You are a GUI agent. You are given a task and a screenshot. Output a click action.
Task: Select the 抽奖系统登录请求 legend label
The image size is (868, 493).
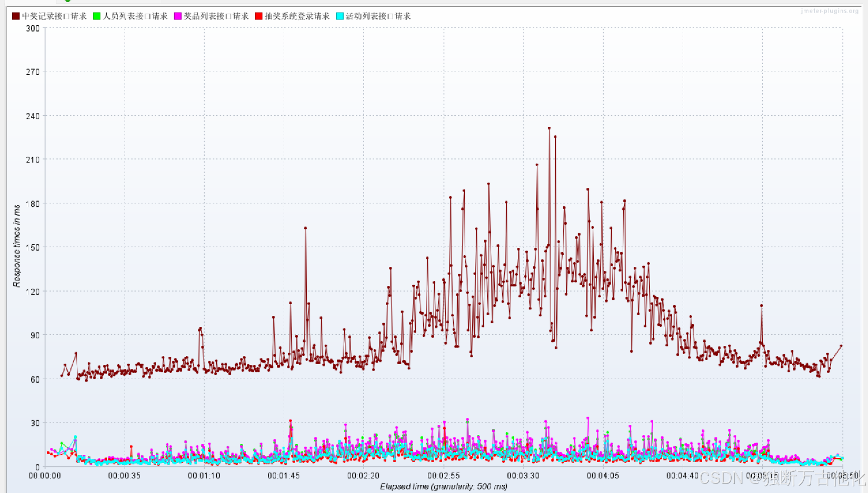[x=297, y=16]
